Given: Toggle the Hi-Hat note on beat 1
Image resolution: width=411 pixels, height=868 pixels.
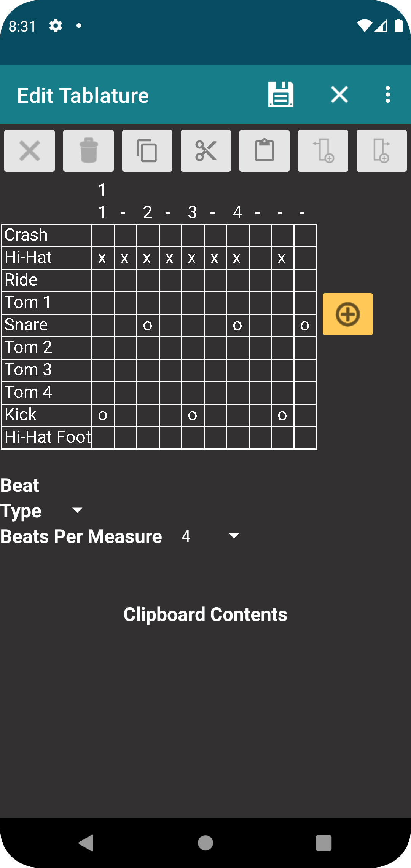Looking at the screenshot, I should pos(103,257).
